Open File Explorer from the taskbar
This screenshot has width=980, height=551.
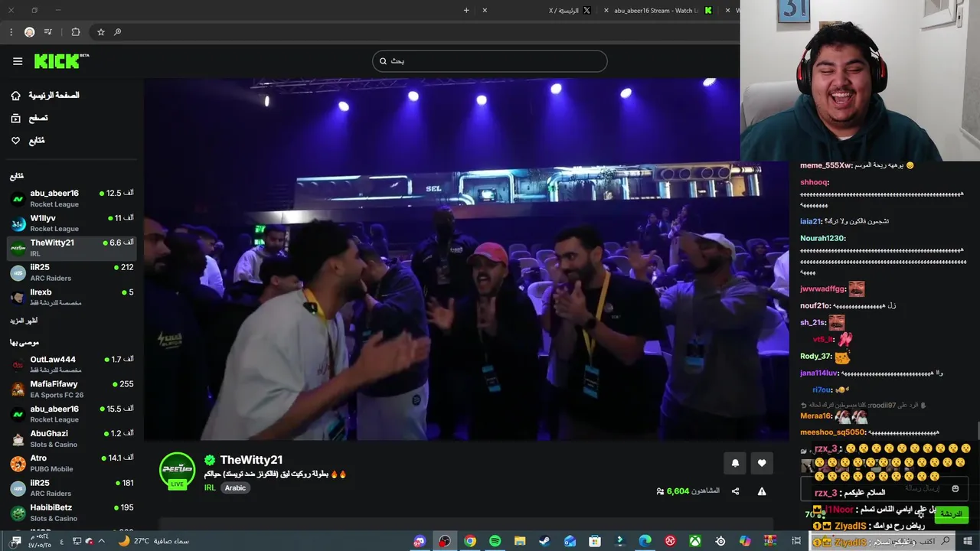tap(520, 541)
